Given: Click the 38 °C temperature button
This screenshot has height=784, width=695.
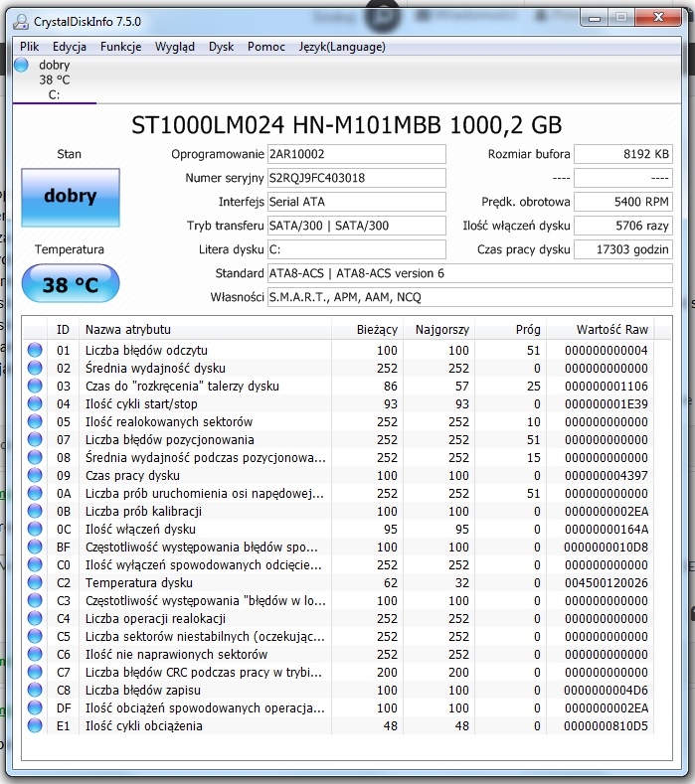Looking at the screenshot, I should 71,284.
